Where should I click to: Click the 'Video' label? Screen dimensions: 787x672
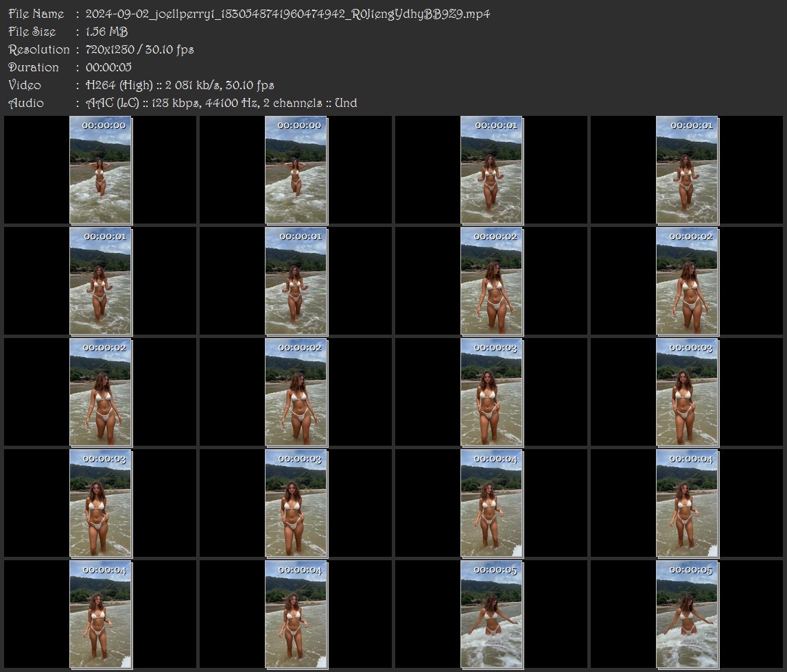pyautogui.click(x=25, y=85)
